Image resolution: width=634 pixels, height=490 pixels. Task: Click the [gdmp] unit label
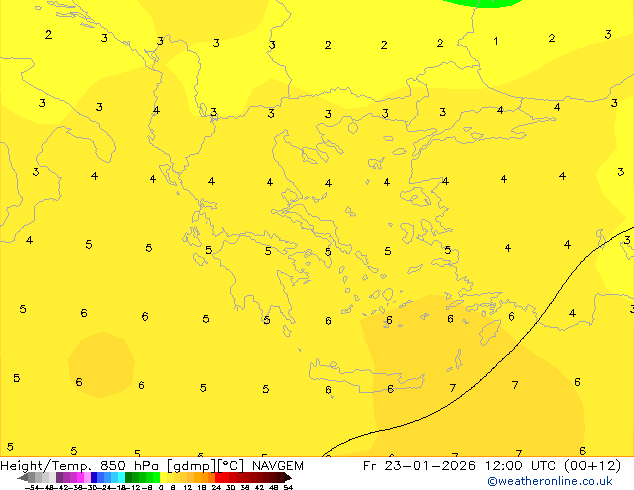pos(191,466)
